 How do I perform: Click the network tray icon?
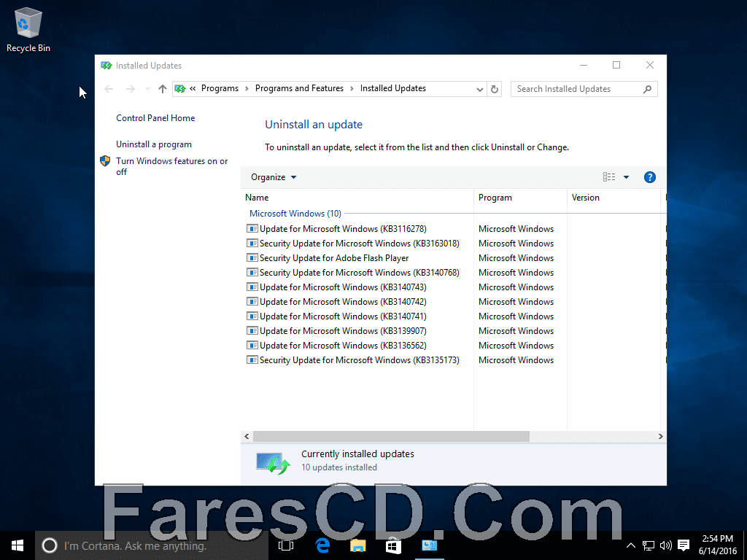point(649,545)
